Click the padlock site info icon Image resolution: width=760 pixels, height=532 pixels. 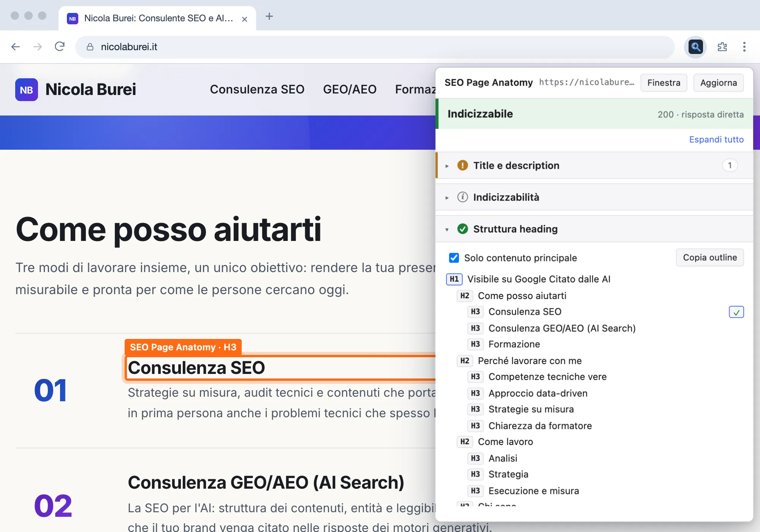click(x=90, y=47)
